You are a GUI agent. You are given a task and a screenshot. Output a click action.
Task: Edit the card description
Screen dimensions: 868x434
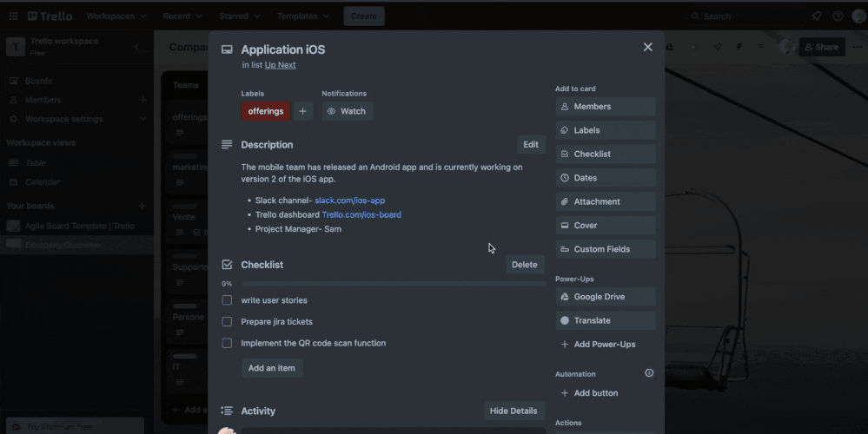[531, 144]
